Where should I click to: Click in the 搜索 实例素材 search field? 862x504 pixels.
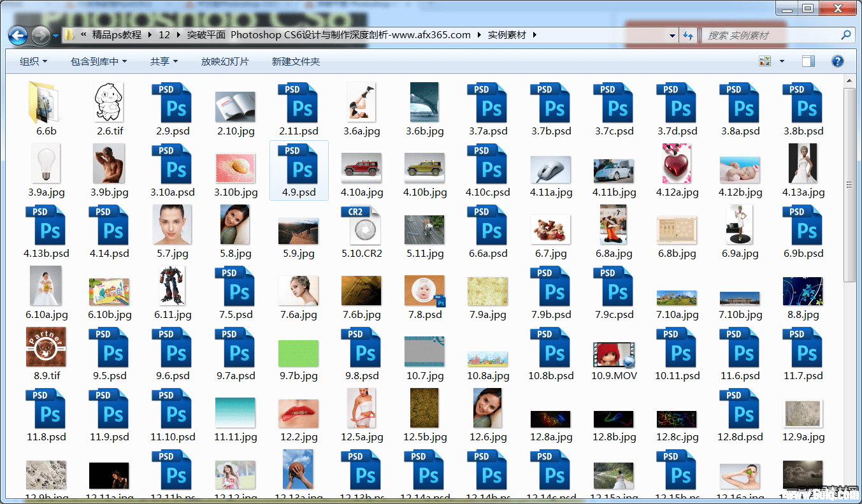pyautogui.click(x=770, y=35)
